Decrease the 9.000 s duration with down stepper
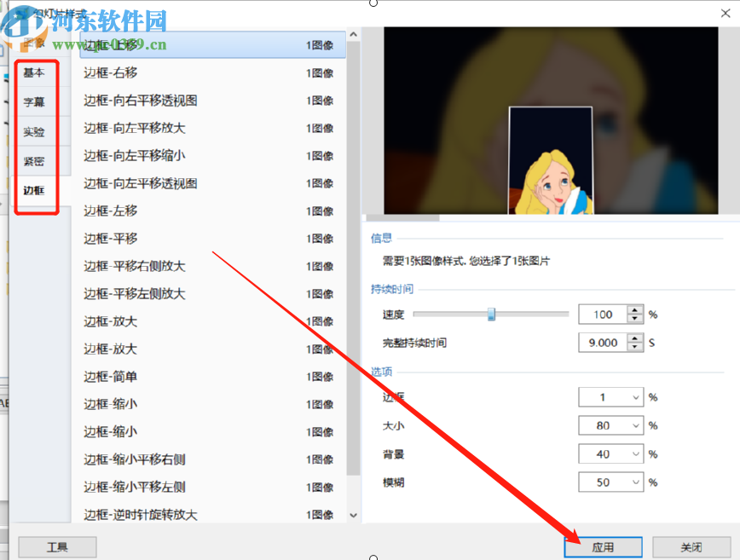The height and width of the screenshot is (560, 740). point(635,347)
